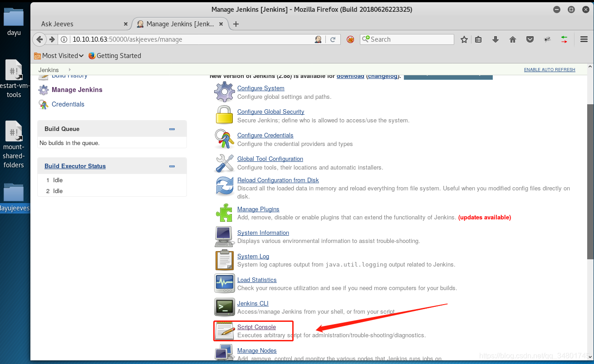Open the Firefox hamburger menu

coord(584,39)
